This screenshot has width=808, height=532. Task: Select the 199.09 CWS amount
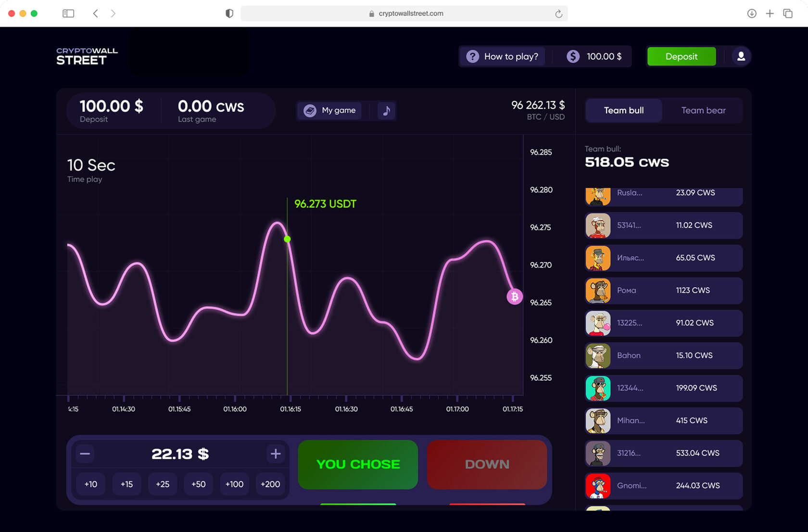pos(696,388)
